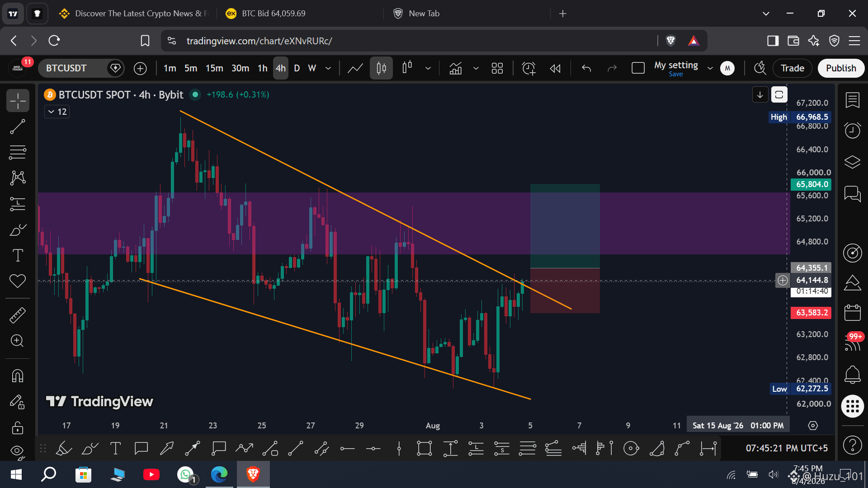Open the Fibonacci retracement tools
Screen dimensions: 868x488
pos(18,153)
